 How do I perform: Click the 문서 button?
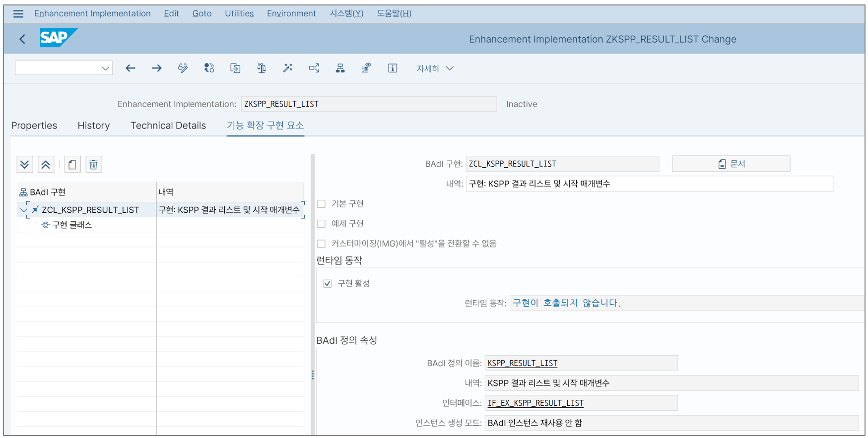click(731, 164)
